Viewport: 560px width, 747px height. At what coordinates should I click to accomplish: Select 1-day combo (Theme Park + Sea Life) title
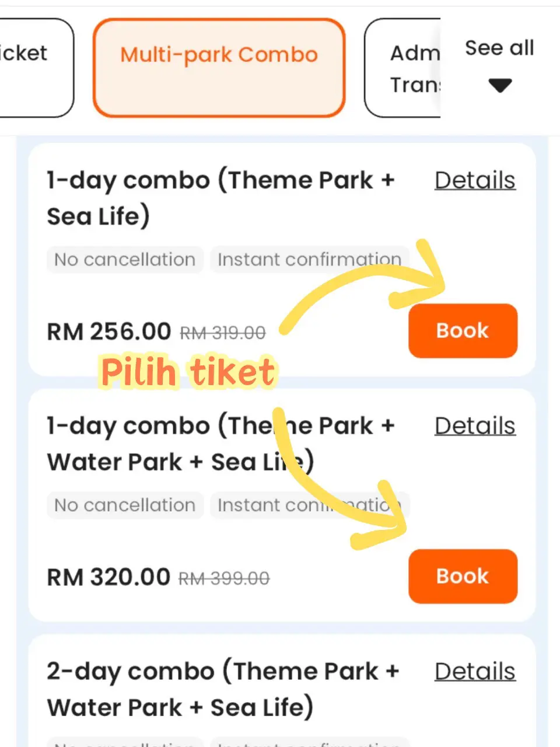pos(220,198)
